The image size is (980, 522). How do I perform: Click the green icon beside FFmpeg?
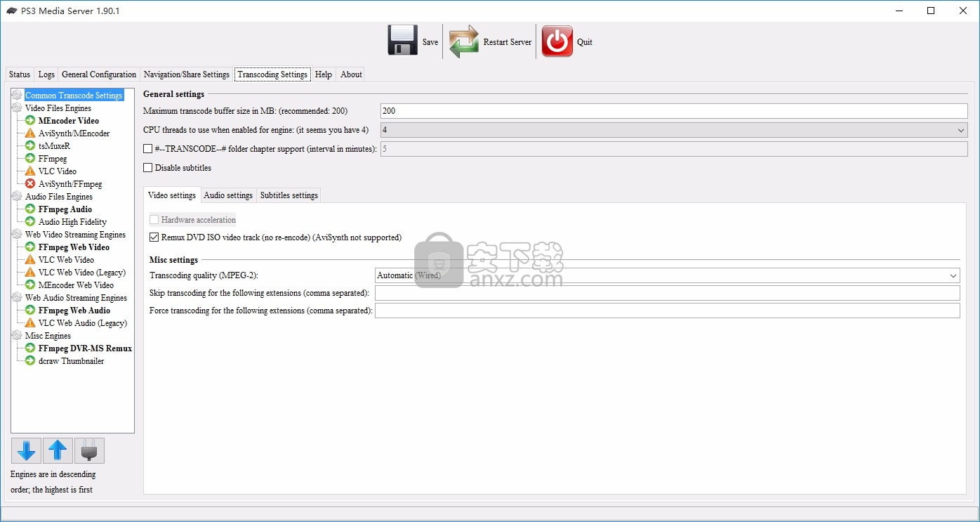[30, 159]
